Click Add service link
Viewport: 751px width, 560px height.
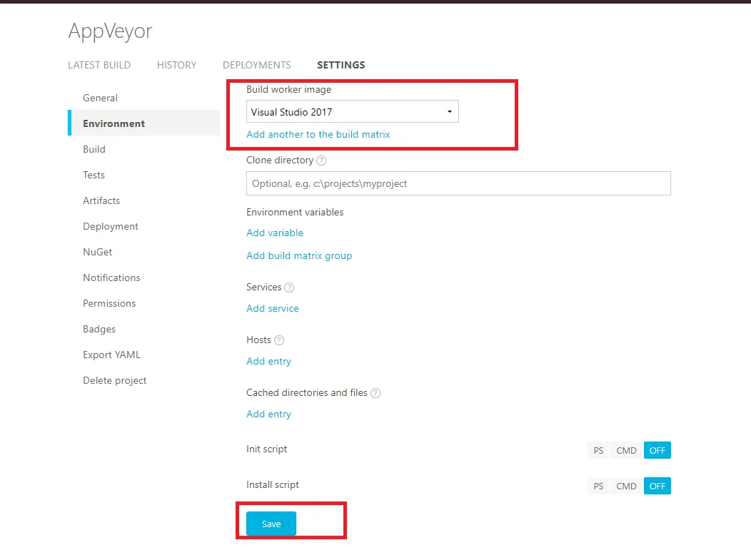pos(272,309)
